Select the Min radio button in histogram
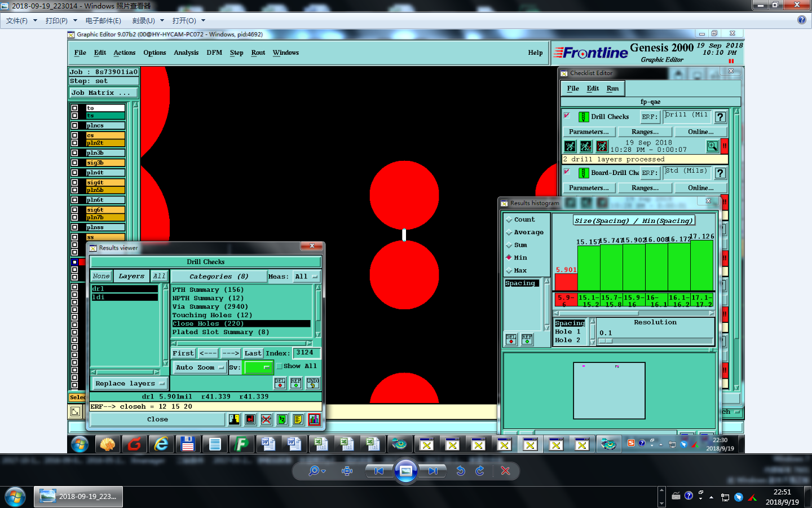 [509, 257]
